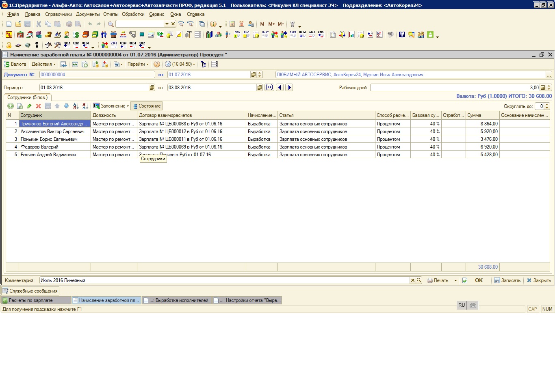Click the Комментарий input field
Screen dimensions: 555x392
coord(225,280)
